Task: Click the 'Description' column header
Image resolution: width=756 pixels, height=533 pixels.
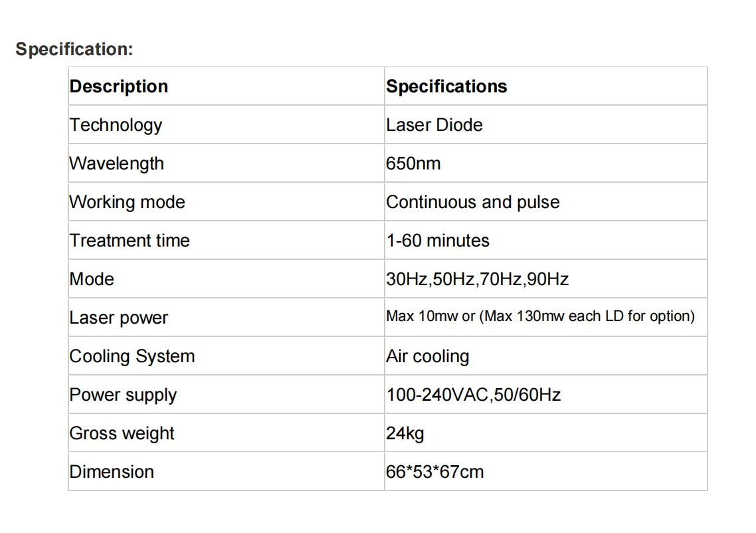Action: 119,86
